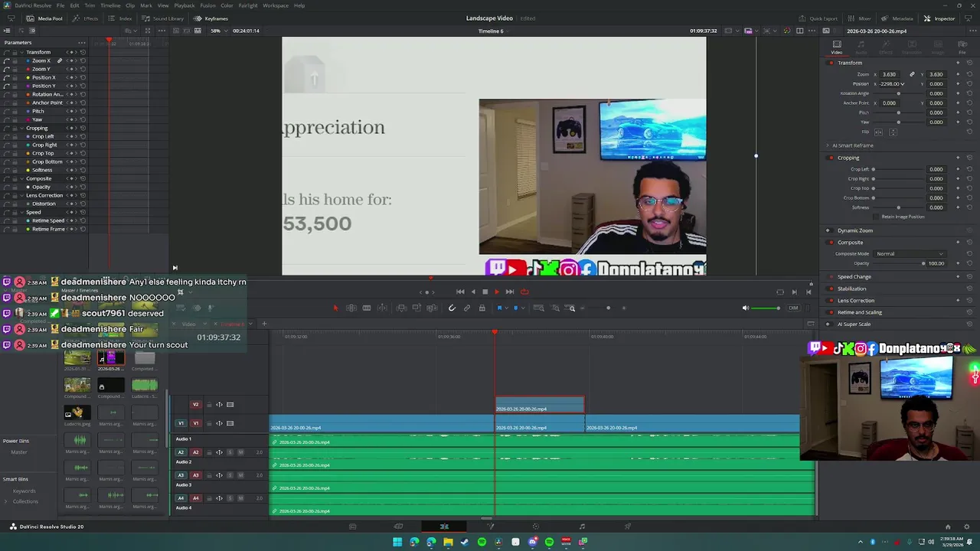The image size is (980, 551).
Task: Adjust the Opacity slider in Inspector
Action: click(897, 263)
